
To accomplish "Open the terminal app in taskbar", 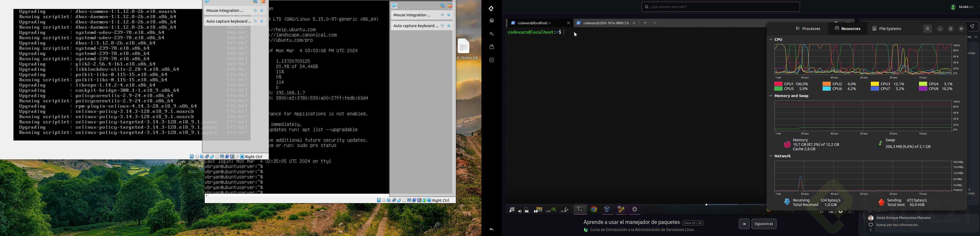I will 580,209.
